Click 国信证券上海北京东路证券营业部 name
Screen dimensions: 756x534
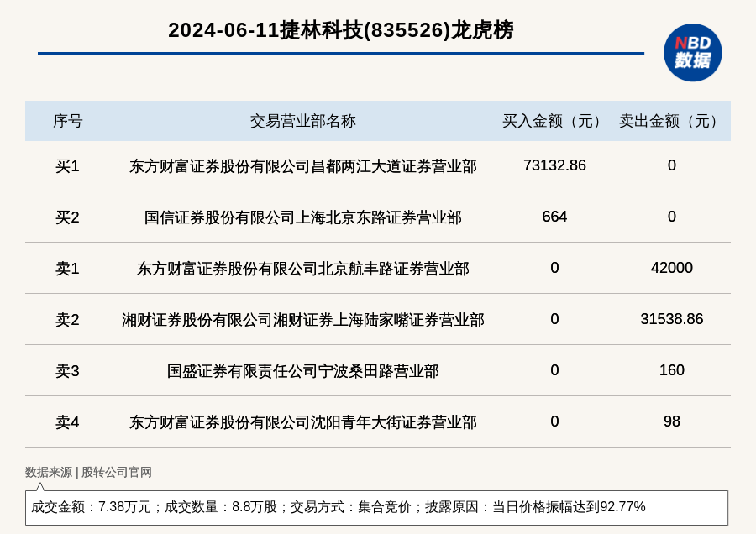(302, 217)
